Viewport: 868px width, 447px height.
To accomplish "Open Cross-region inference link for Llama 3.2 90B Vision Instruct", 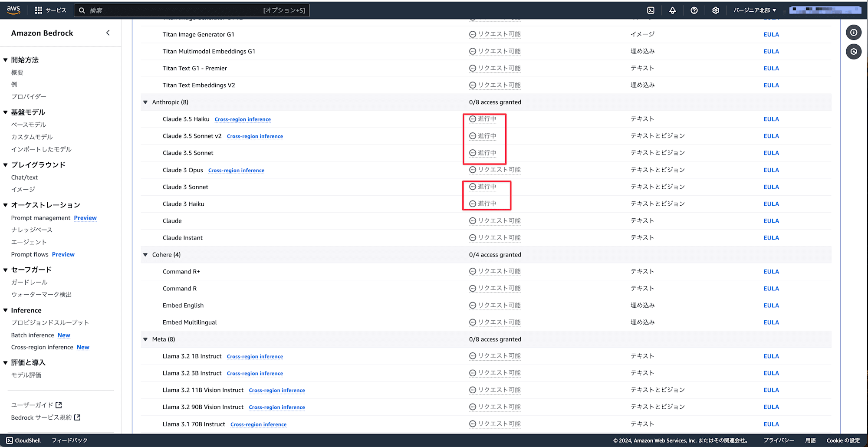I will 277,407.
